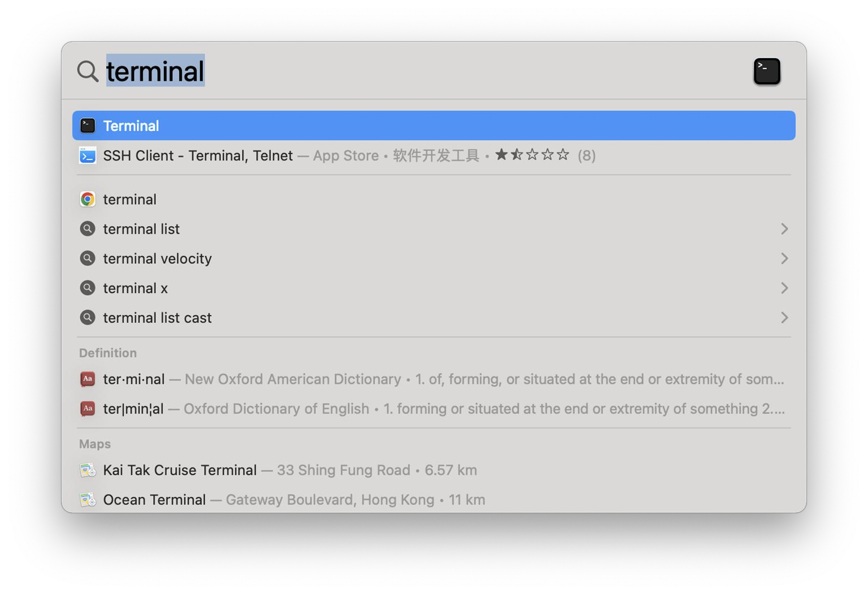The image size is (868, 594).
Task: Click 'Gateway Boulevard, Hong Kong' address text
Action: pyautogui.click(x=330, y=500)
